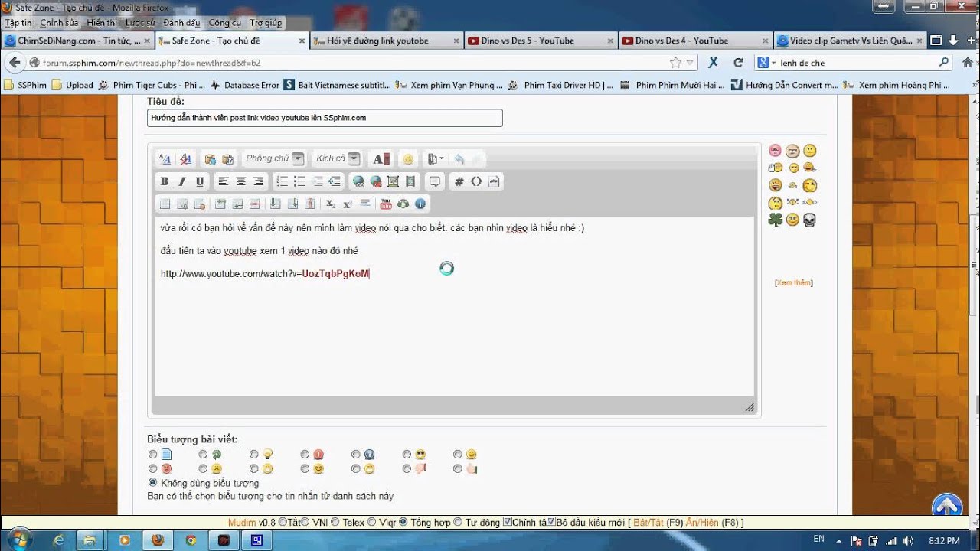Insert ordered numbered list
Screen dimensions: 980x551
coord(282,181)
